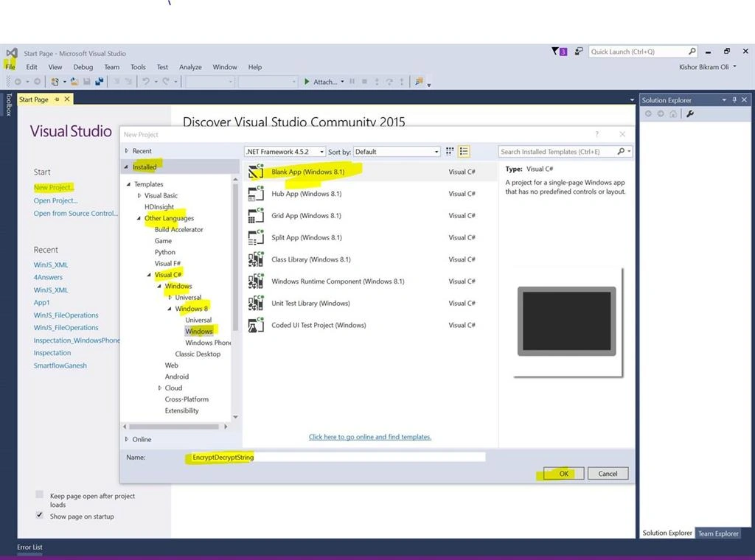Click the Save All toolbar icon
The width and height of the screenshot is (755, 560).
click(100, 82)
